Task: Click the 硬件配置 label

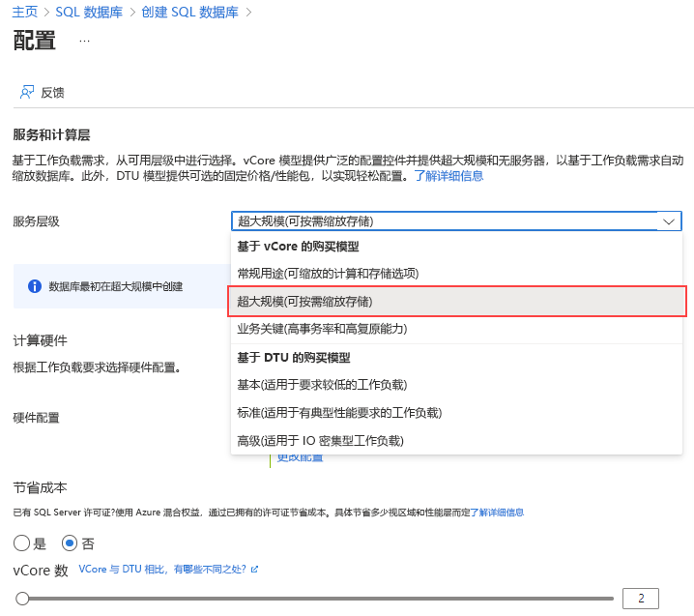Action: pyautogui.click(x=37, y=418)
